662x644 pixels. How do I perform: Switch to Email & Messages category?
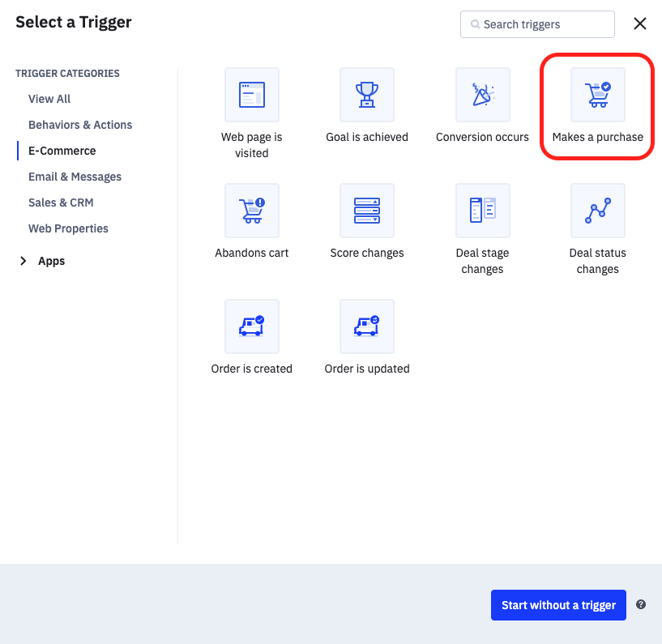(x=75, y=177)
